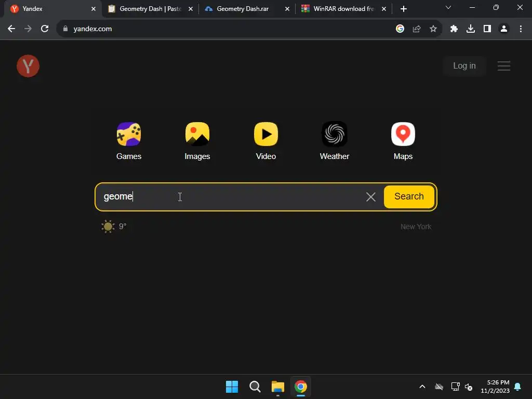Reload the current page
Viewport: 532px width, 399px height.
tap(45, 29)
